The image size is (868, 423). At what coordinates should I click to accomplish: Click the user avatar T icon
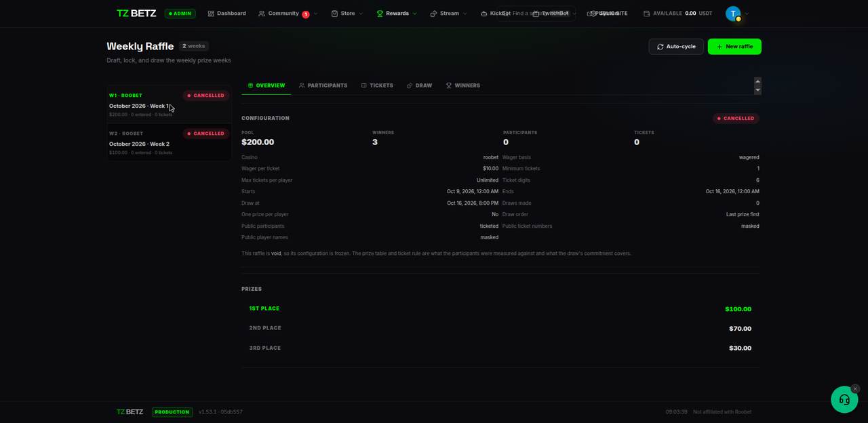(733, 14)
